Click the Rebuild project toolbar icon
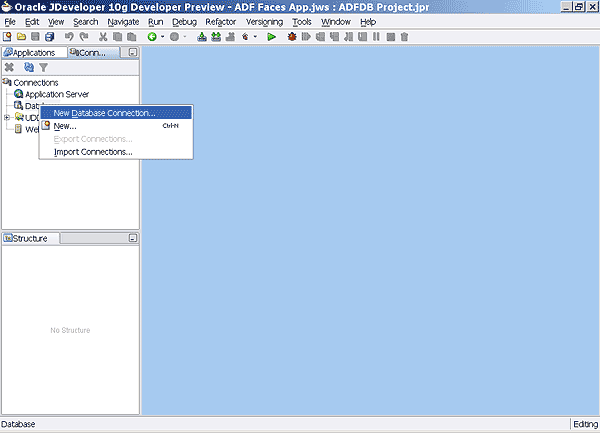The image size is (600, 433). click(216, 37)
